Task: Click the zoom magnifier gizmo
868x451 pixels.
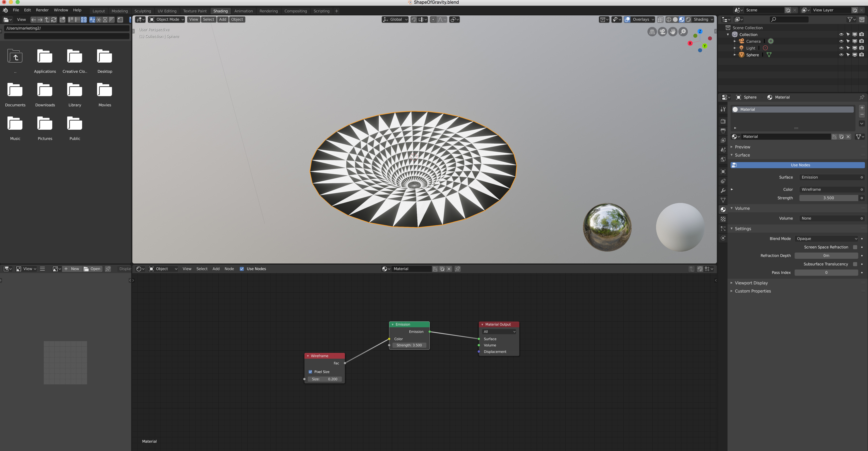Action: pos(683,32)
